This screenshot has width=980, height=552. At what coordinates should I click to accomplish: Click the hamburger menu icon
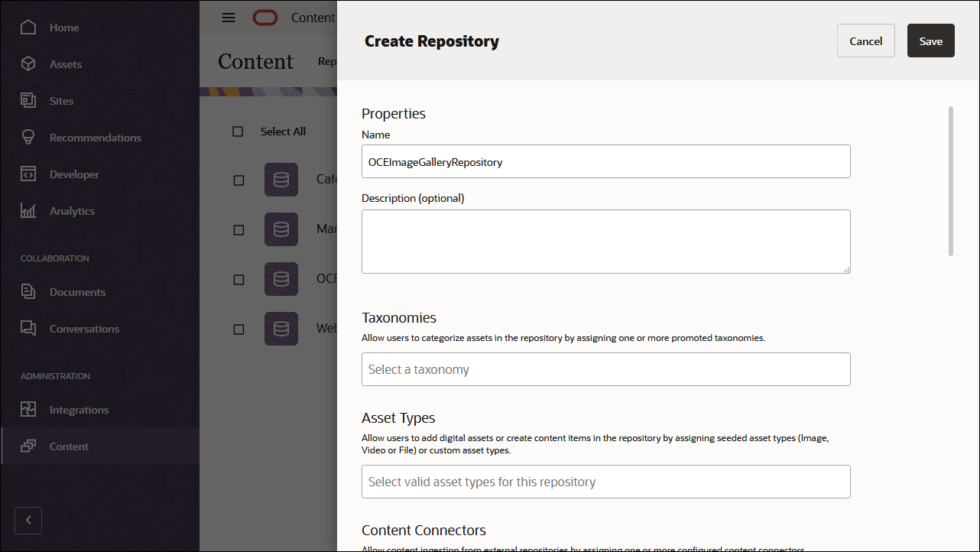(x=228, y=18)
